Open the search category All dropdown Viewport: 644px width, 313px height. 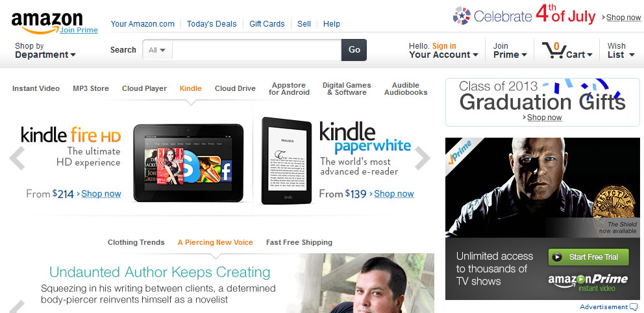click(x=157, y=50)
